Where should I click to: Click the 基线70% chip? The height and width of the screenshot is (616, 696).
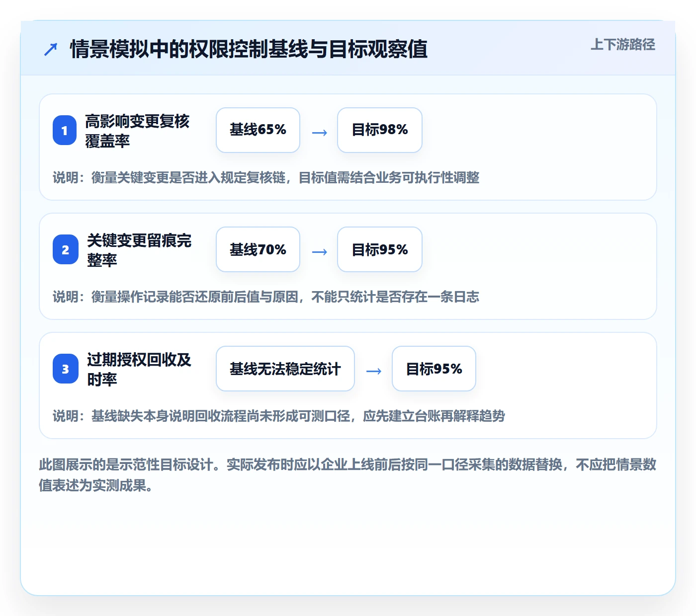258,249
